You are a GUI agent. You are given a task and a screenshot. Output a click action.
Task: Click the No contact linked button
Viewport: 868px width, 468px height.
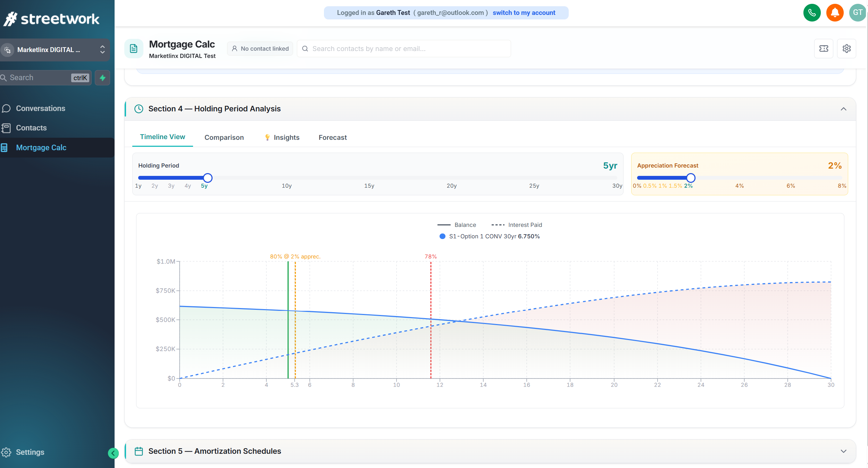click(x=260, y=49)
